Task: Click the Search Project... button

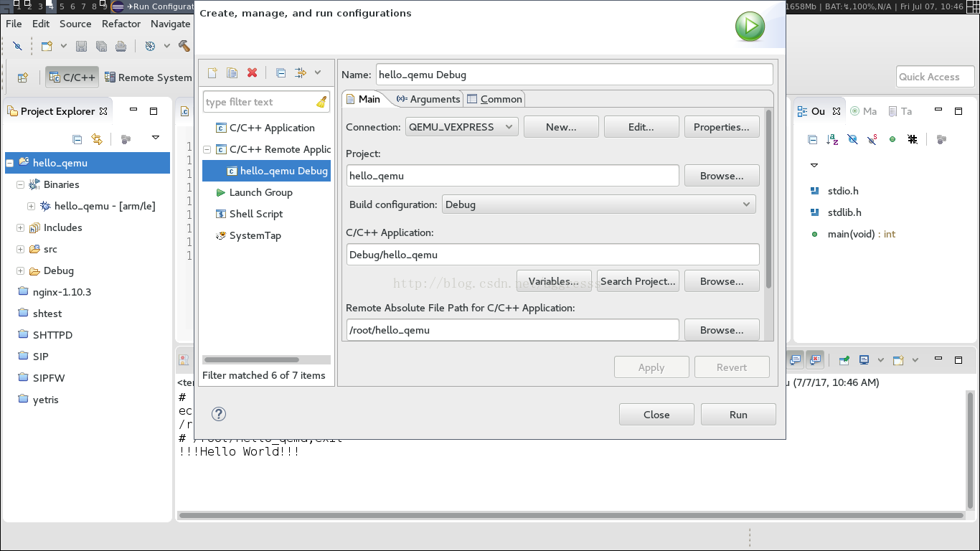Action: coord(639,281)
